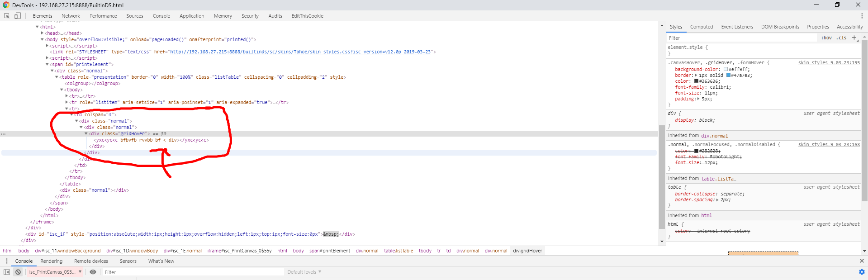Expand border shorthand property triangle

pos(695,76)
